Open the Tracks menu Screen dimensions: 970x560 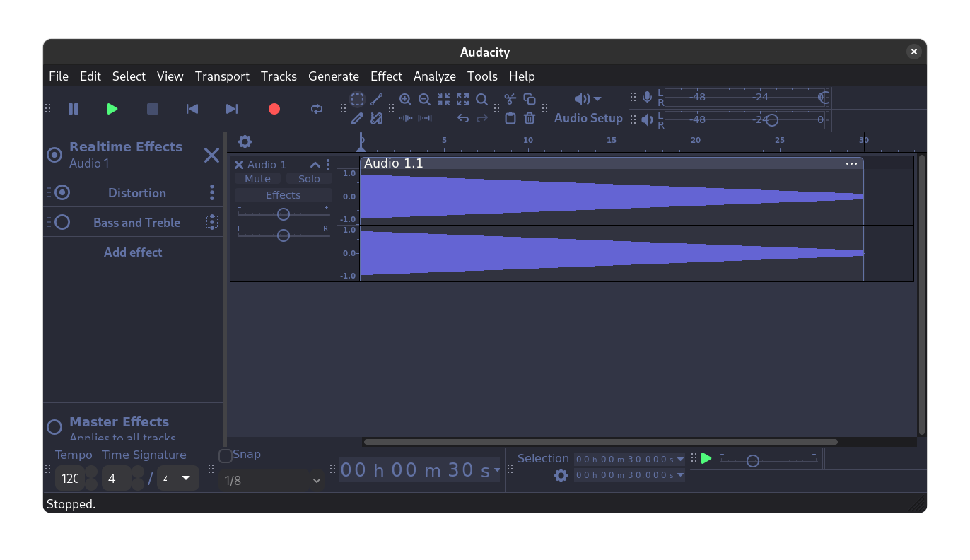(x=279, y=76)
